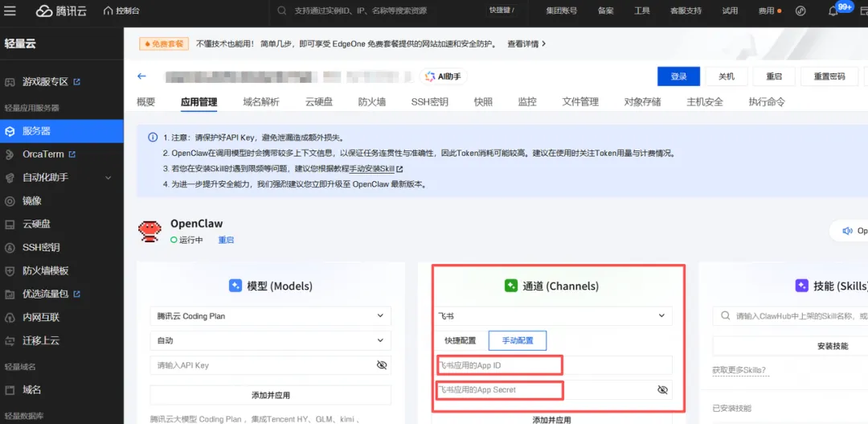Open the 腾讯云 Coding Plan dropdown
This screenshot has width=868, height=424.
click(x=270, y=316)
